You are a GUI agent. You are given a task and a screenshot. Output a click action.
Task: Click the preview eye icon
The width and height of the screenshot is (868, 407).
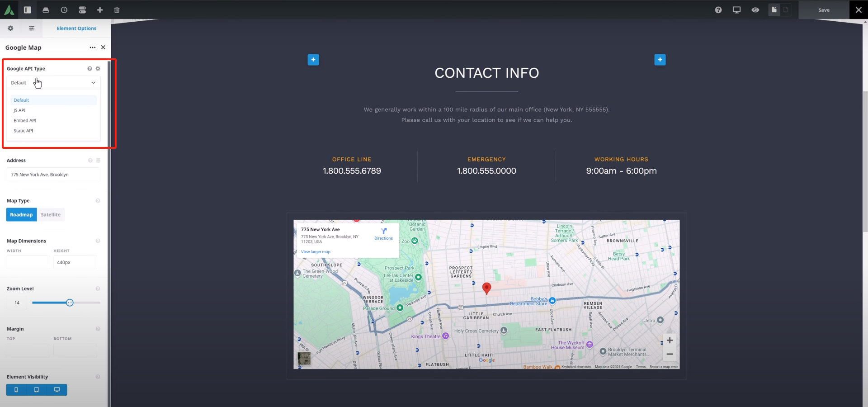tap(755, 9)
